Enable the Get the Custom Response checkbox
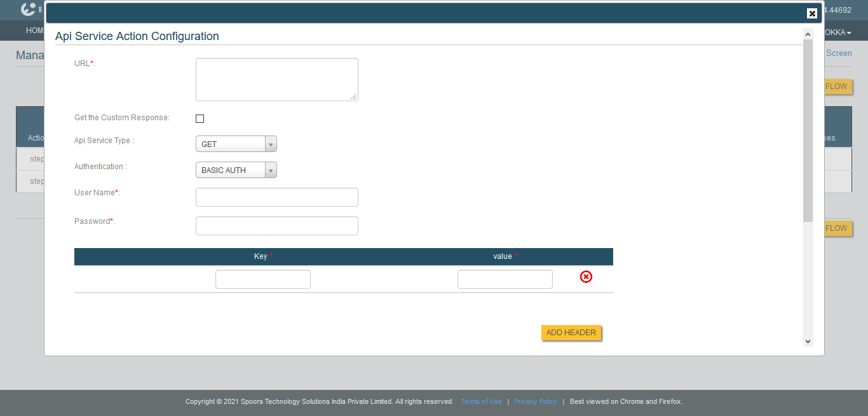The image size is (868, 416). (x=200, y=118)
